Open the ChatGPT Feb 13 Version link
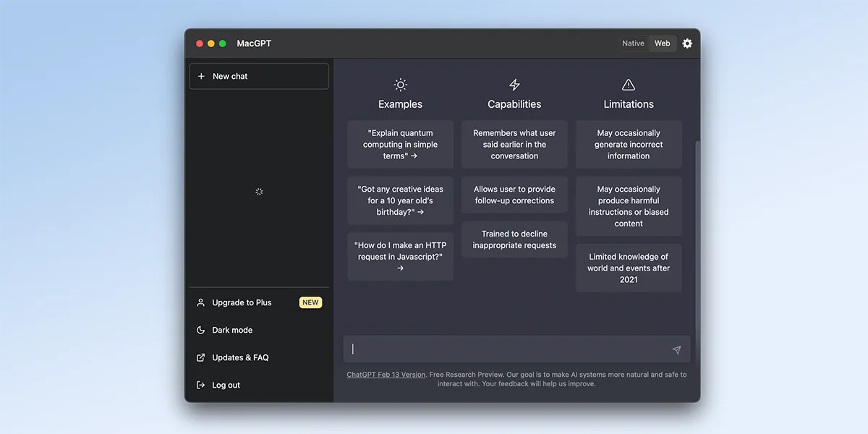The height and width of the screenshot is (434, 868). [x=386, y=375]
